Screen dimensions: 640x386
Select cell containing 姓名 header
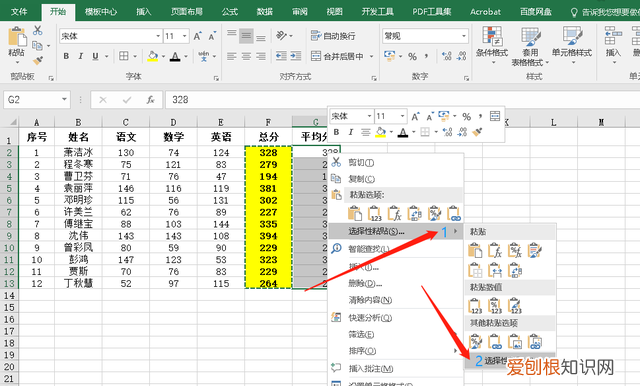tap(78, 137)
